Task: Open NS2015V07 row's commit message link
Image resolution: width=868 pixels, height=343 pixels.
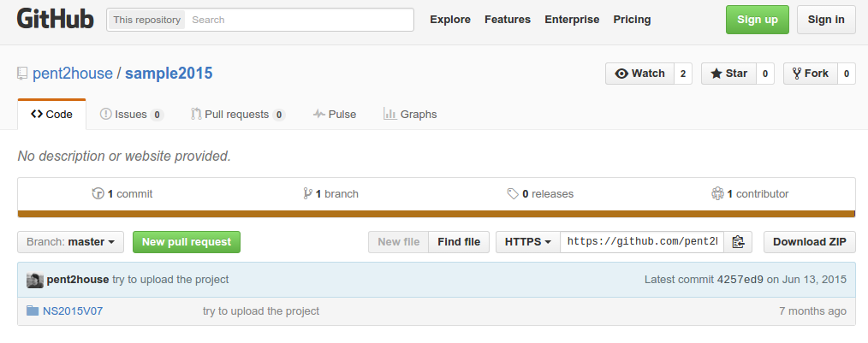Action: [261, 310]
